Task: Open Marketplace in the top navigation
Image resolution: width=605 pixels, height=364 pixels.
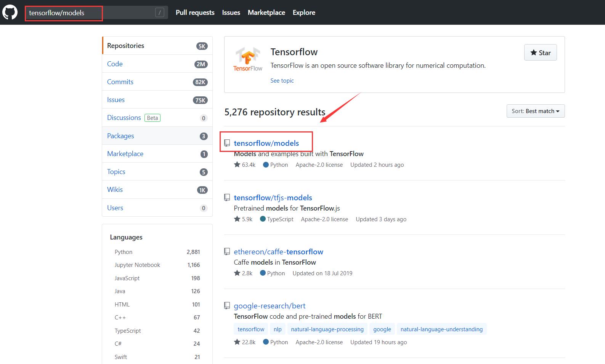Action: click(x=266, y=13)
